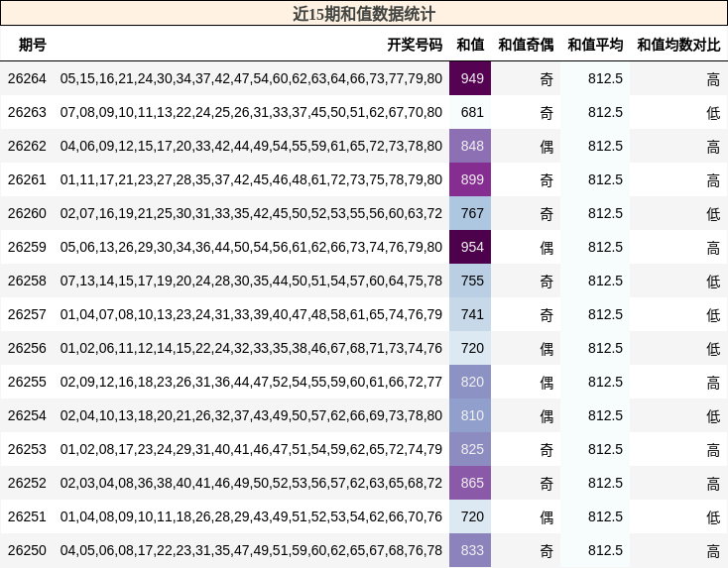Select period number 26258
728x568 pixels.
(x=27, y=281)
